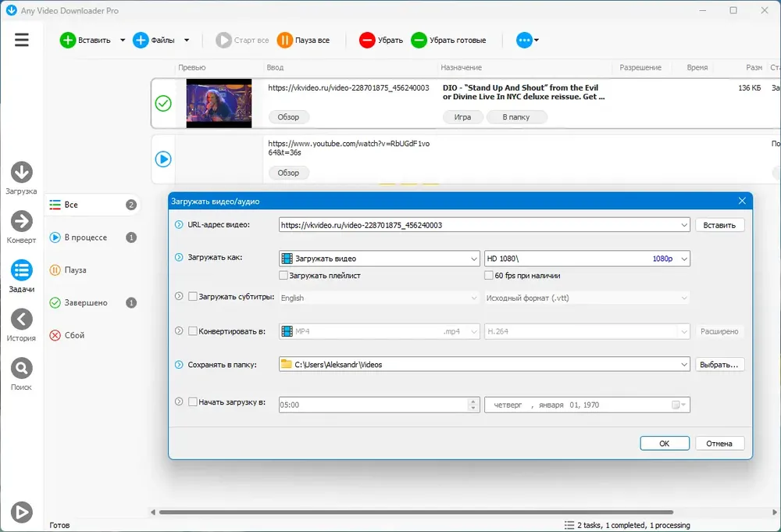Open the Задачи sidebar section
This screenshot has width=781, height=532.
(21, 276)
